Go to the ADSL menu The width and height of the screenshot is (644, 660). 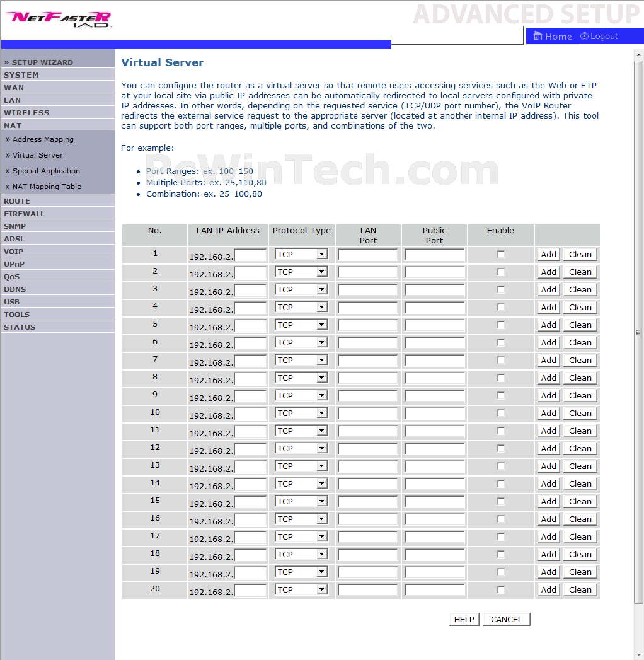click(14, 239)
